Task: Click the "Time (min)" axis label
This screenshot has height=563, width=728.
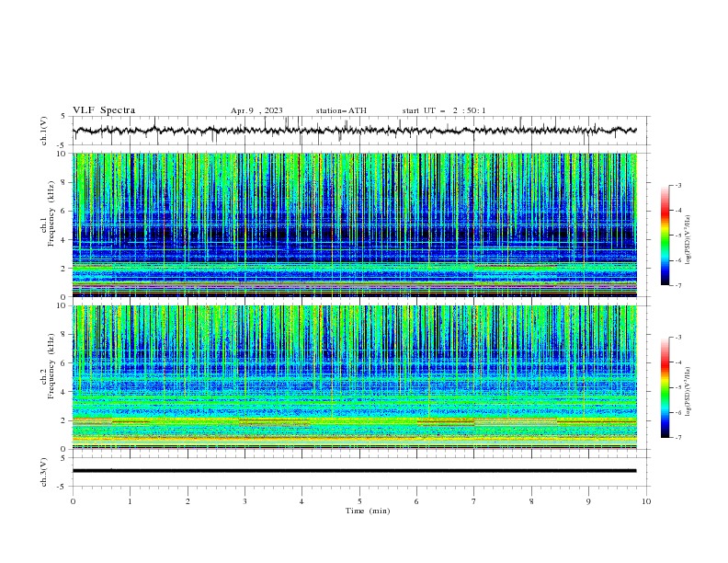Action: click(368, 511)
